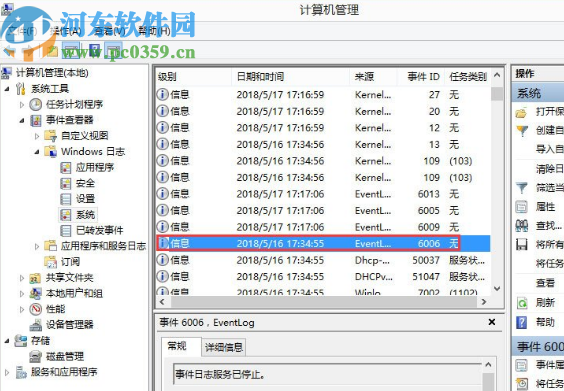The height and width of the screenshot is (391, 564).
Task: Click the 共享文件夹 icon
Action: (x=35, y=278)
